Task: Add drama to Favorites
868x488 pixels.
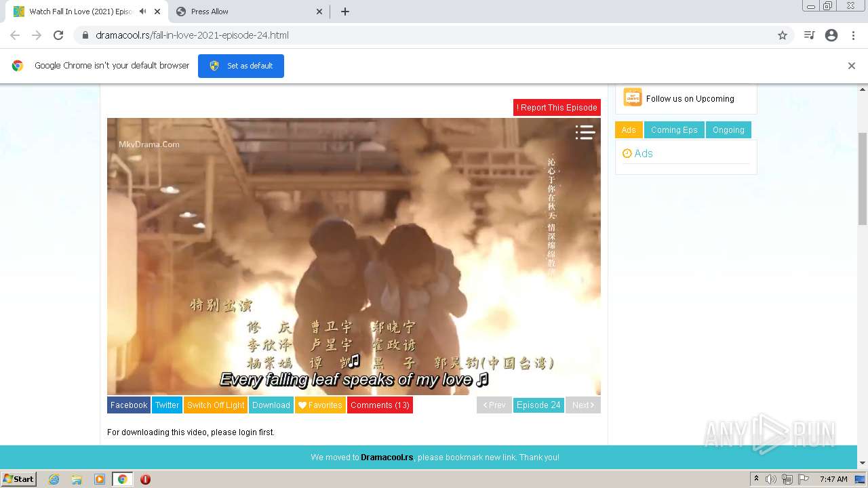Action: (320, 405)
